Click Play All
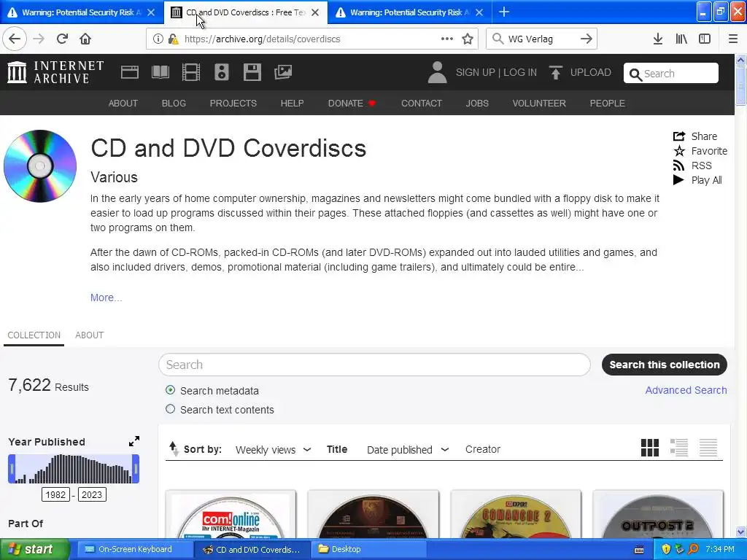The image size is (747, 560). [697, 180]
